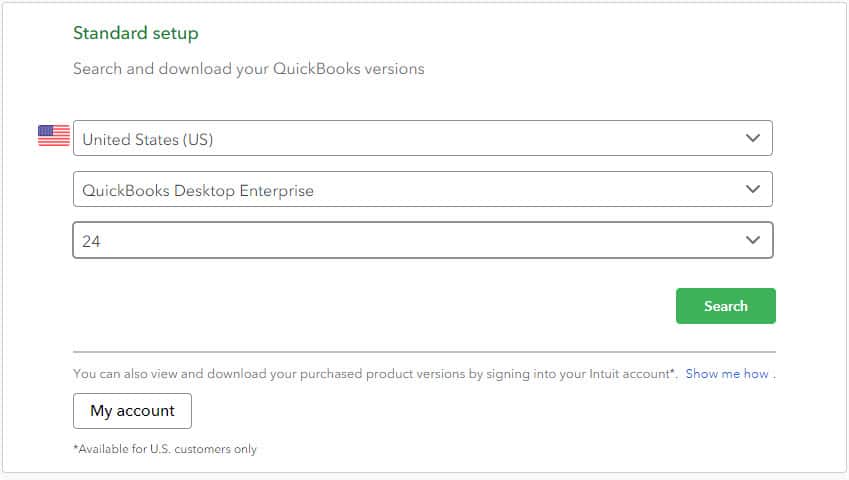Click the word 'purchased' in the info sentence
Screen dimensions: 849x480
tap(331, 374)
